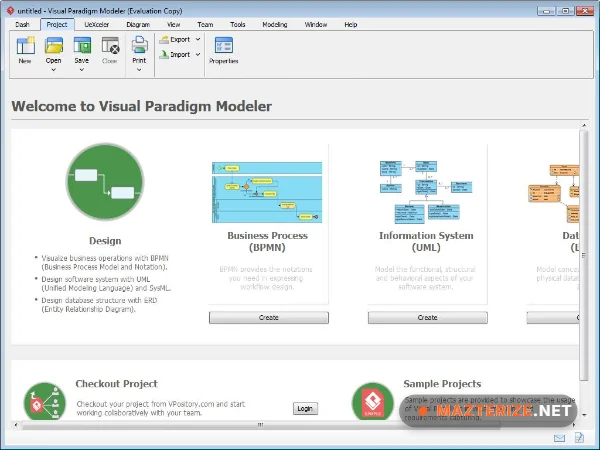600x450 pixels.
Task: Click the Login button for Checkout Project
Action: pos(305,409)
